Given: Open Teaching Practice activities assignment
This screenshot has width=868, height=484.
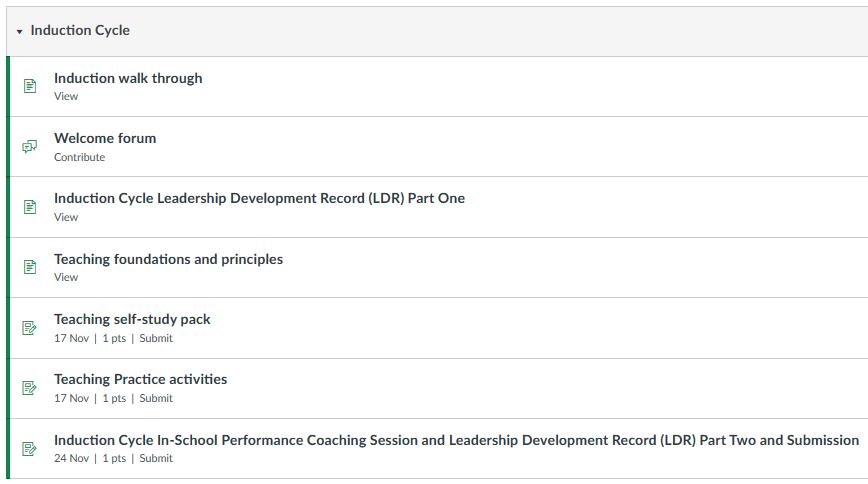Looking at the screenshot, I should click(140, 379).
